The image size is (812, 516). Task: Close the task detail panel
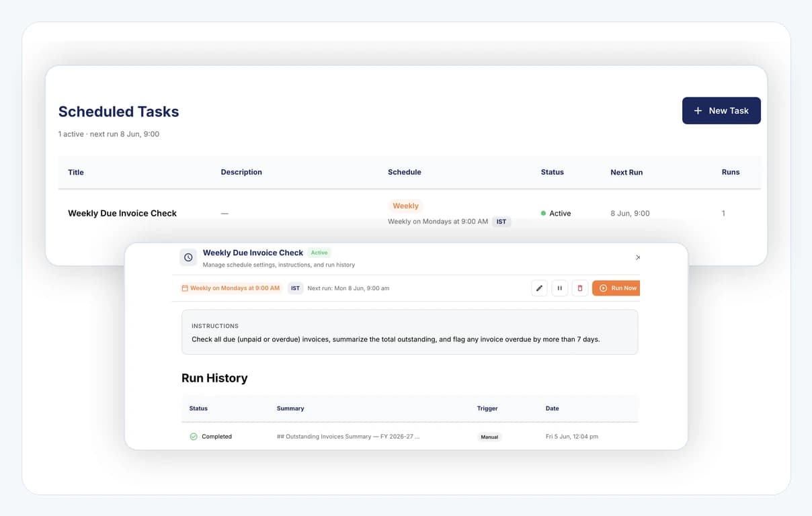point(638,257)
